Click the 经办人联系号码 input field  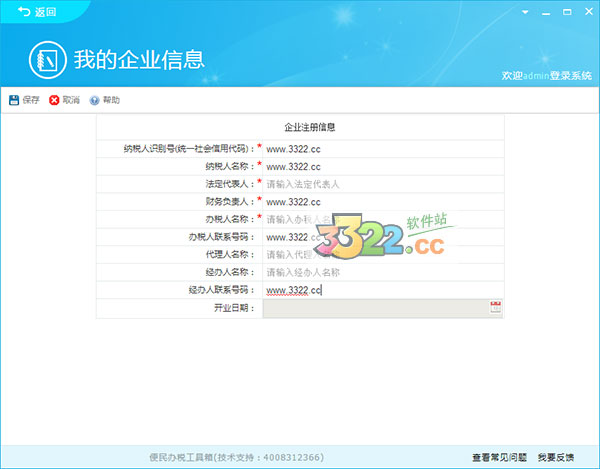click(x=383, y=290)
